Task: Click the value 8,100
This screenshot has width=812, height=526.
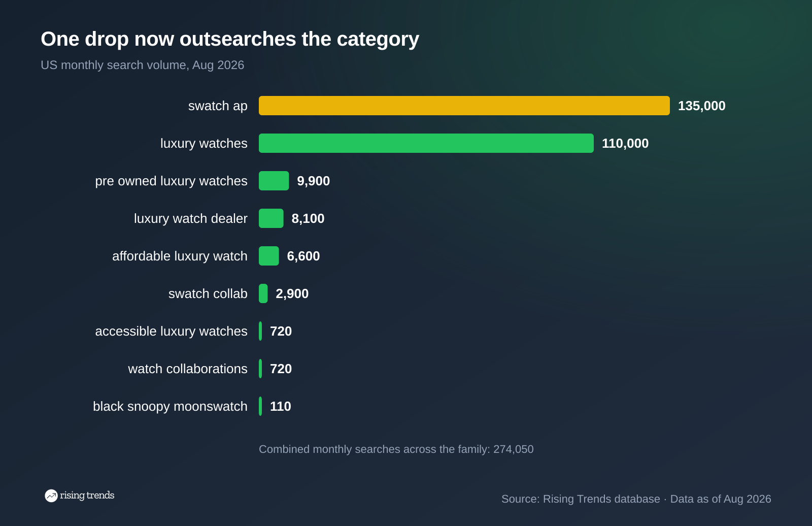Action: [308, 218]
